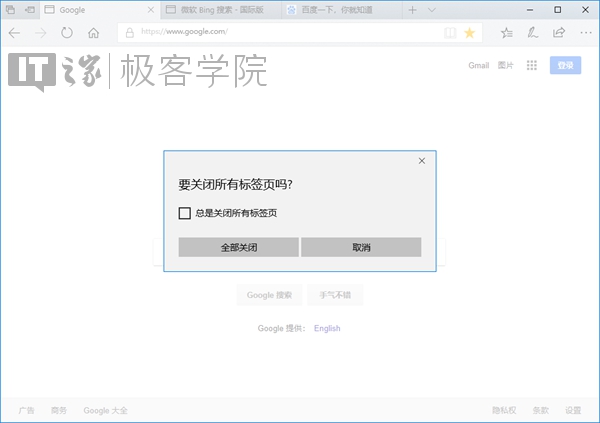Maximize the Edge window
This screenshot has height=423, width=600.
[x=558, y=10]
